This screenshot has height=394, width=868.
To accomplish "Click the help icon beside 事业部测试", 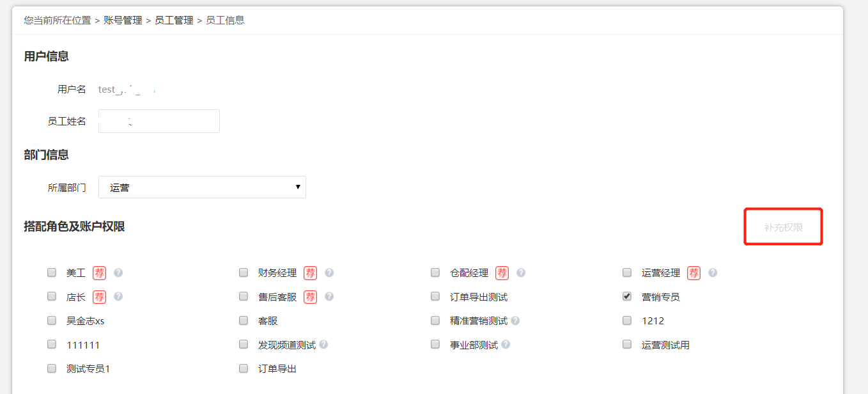I will click(506, 345).
